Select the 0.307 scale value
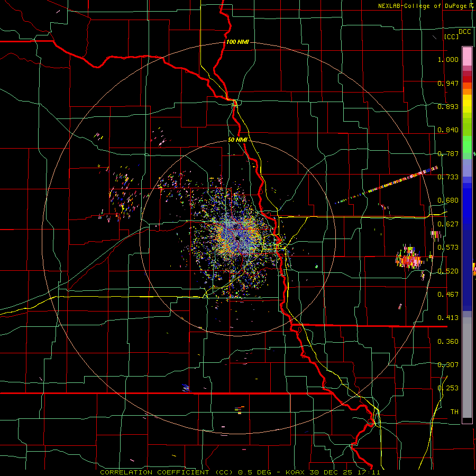This screenshot has width=476, height=476. click(x=448, y=365)
